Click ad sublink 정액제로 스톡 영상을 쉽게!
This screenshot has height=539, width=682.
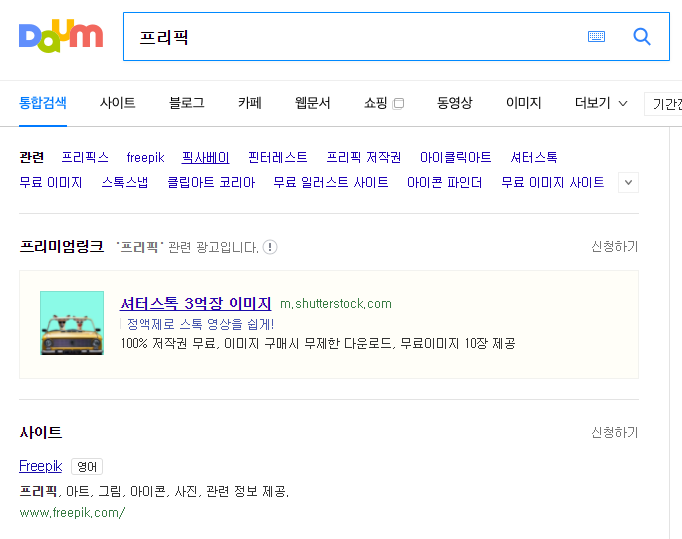200,324
